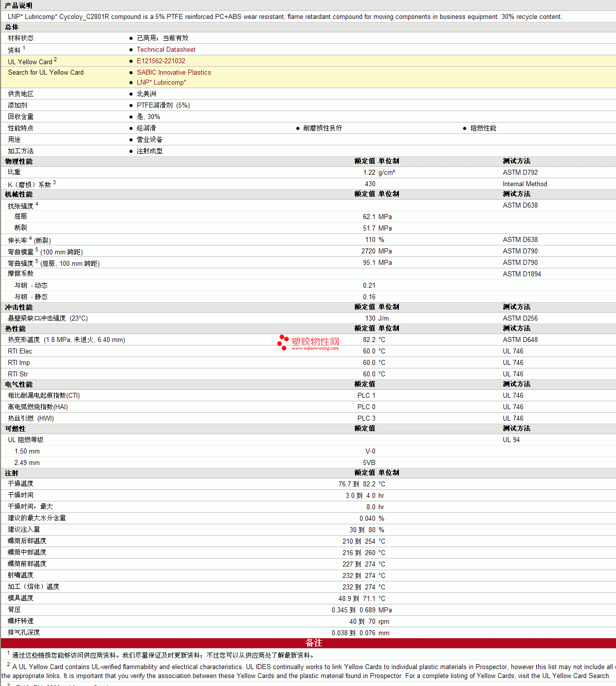
Task: Open the Technical Datasheet link
Action: [x=166, y=50]
